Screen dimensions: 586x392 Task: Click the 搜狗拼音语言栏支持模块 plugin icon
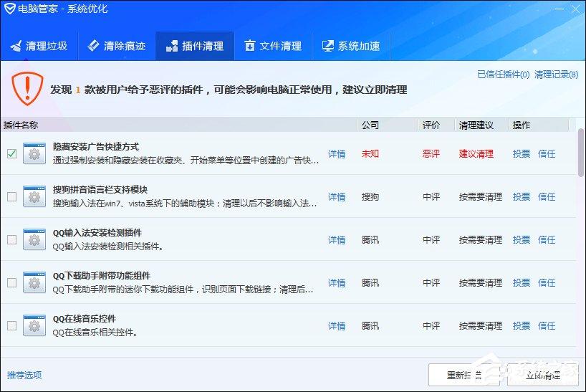click(34, 196)
